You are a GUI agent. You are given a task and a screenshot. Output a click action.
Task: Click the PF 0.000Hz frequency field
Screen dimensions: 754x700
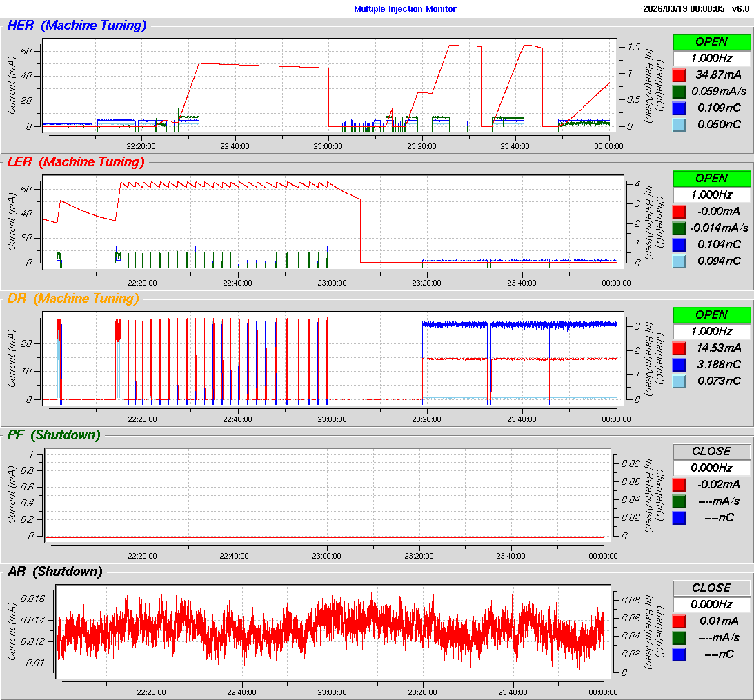pos(711,468)
